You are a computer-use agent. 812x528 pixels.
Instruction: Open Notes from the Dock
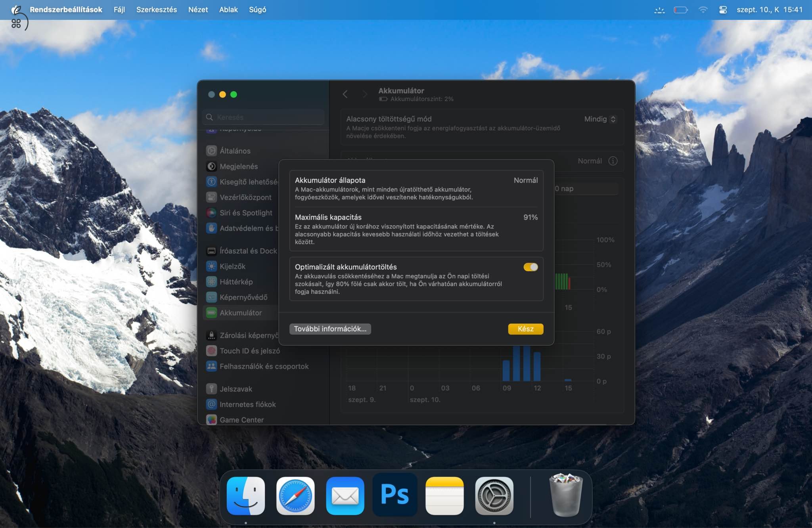[444, 495]
